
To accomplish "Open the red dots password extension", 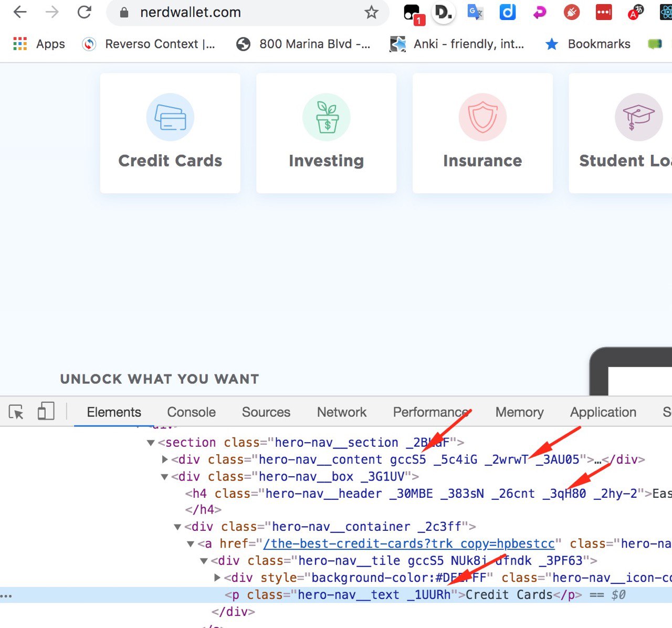I will click(x=604, y=12).
